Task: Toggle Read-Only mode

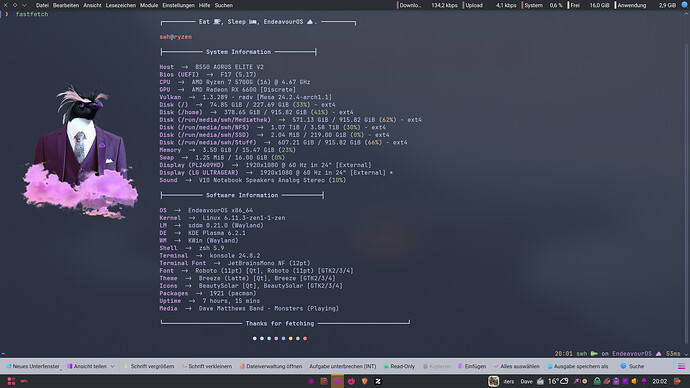Action: tap(399, 366)
